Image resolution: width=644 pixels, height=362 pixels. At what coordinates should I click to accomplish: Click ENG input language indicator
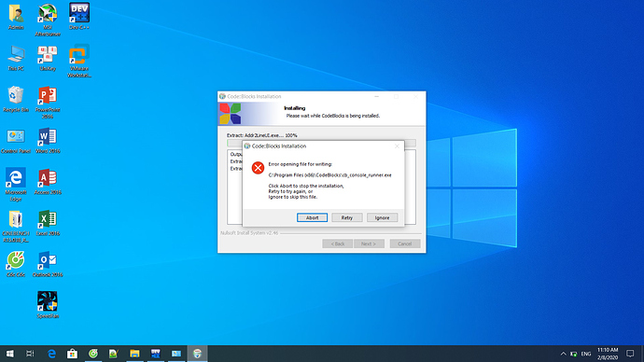[x=586, y=354]
